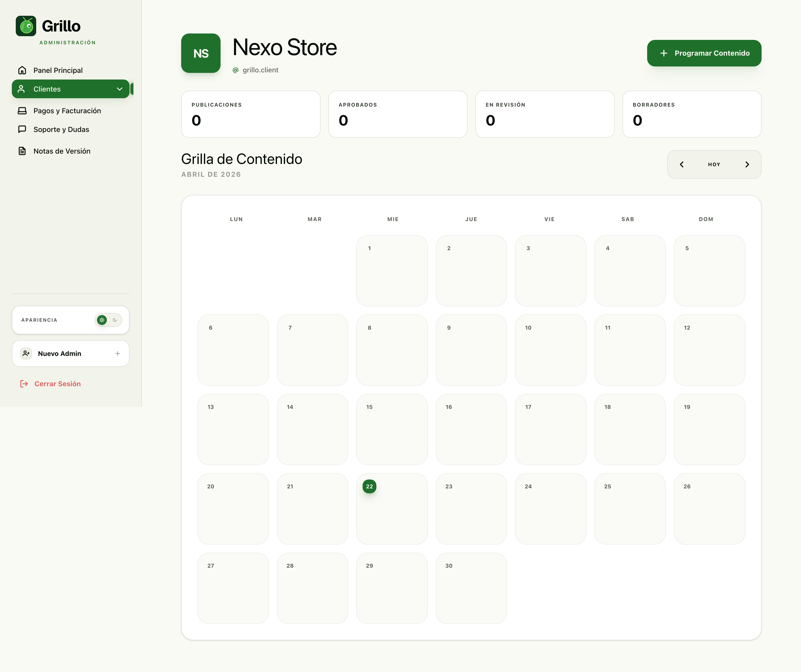The width and height of the screenshot is (801, 672).
Task: Go to previous month with left chevron
Action: (x=682, y=164)
